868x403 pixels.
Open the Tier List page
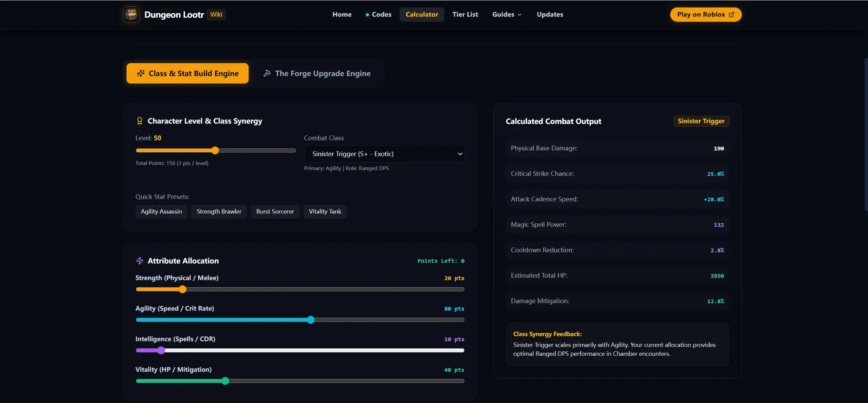pos(465,14)
